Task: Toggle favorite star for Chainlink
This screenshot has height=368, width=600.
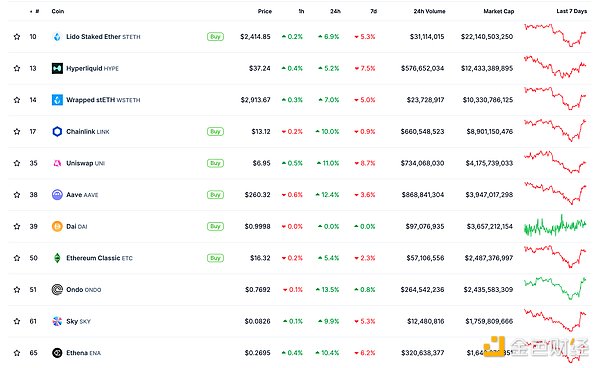Action: [17, 132]
